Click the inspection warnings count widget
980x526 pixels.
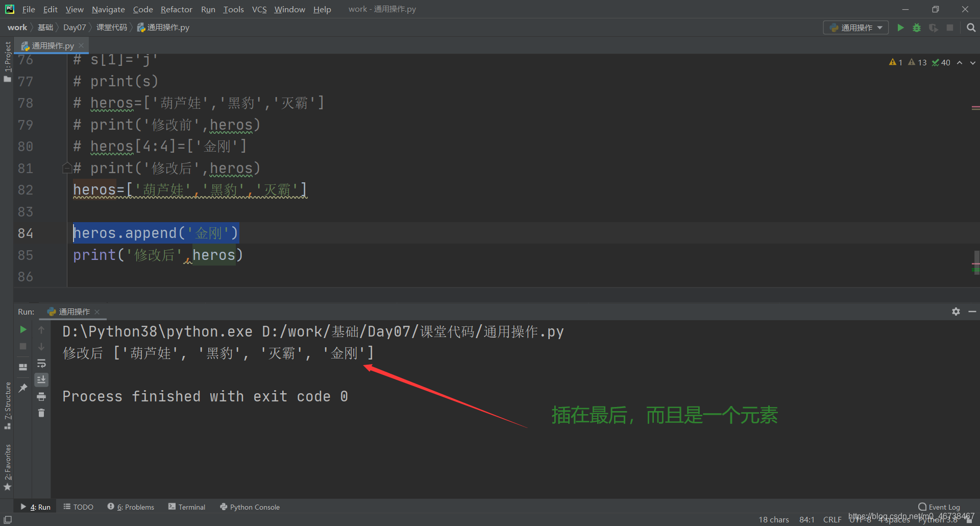tap(919, 62)
